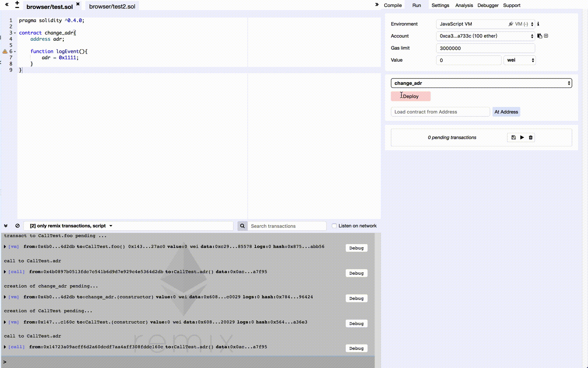This screenshot has width=588, height=368.
Task: Click the trash icon to clear instances
Action: 531,137
